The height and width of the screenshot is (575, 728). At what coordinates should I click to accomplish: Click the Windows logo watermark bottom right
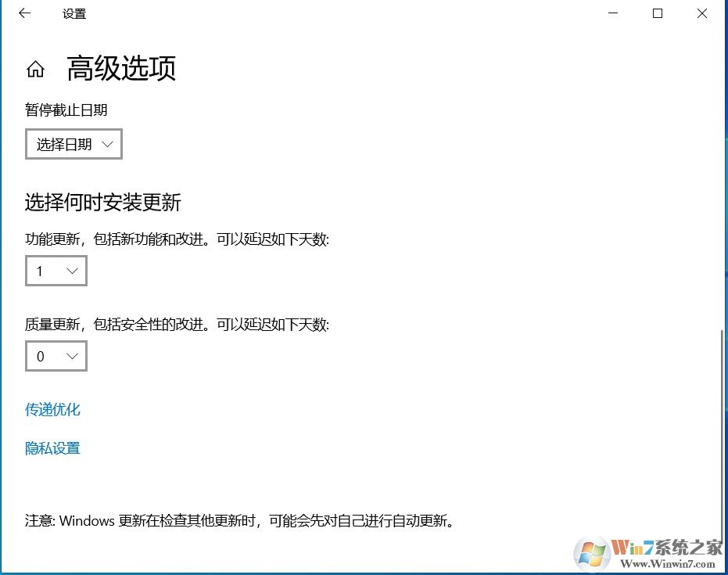[591, 552]
